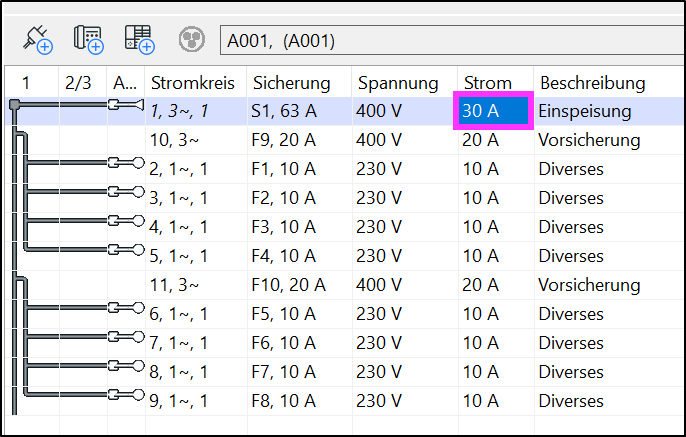Click the gray fan circle icon
Viewport: 686px width, 437px height.
192,40
